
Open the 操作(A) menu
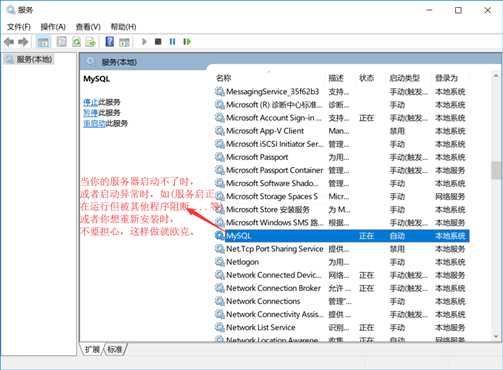point(53,27)
